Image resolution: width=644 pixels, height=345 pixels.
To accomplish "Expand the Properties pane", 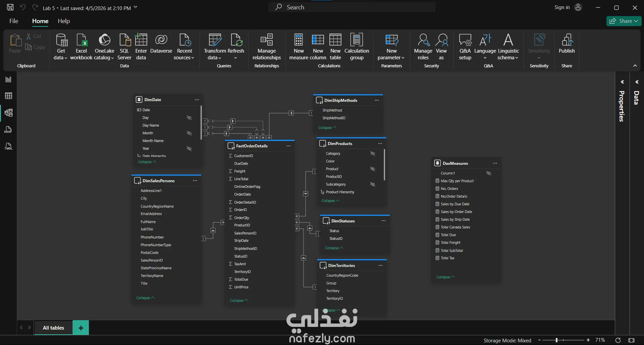I will point(622,82).
